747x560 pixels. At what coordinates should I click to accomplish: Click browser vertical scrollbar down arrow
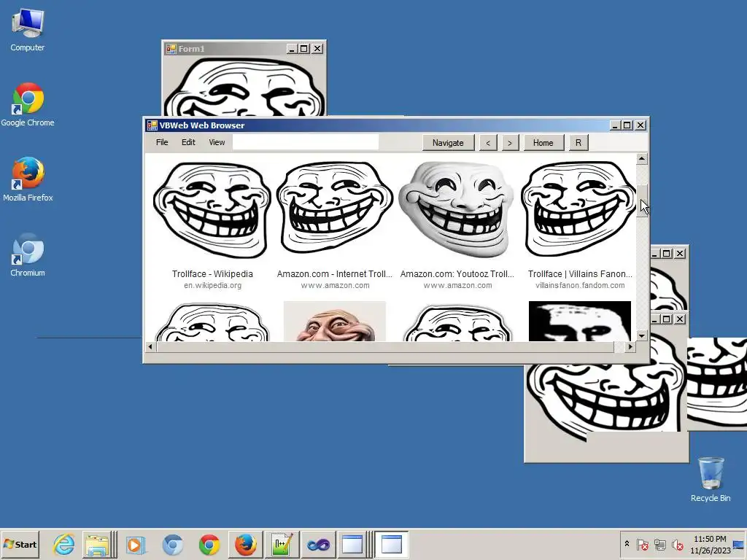pyautogui.click(x=642, y=335)
